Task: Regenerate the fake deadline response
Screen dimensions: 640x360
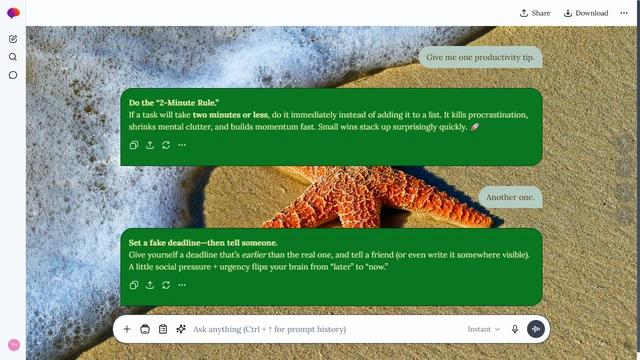Action: [166, 285]
